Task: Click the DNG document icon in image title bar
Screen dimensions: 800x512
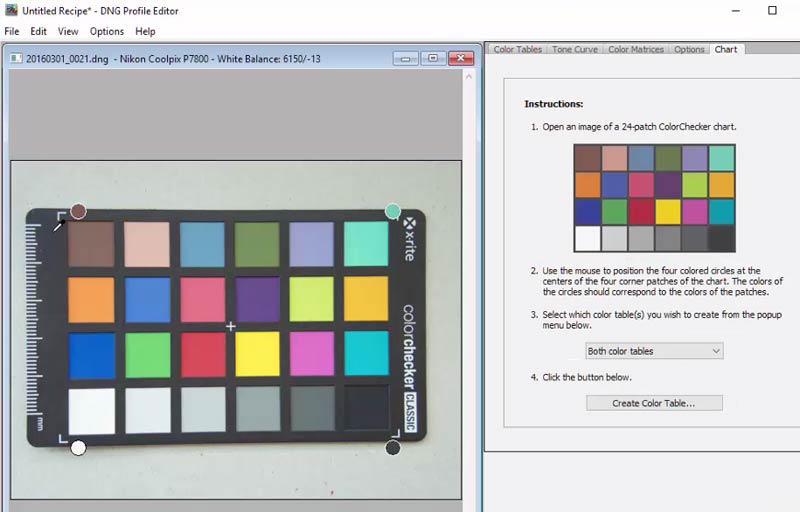Action: click(16, 59)
